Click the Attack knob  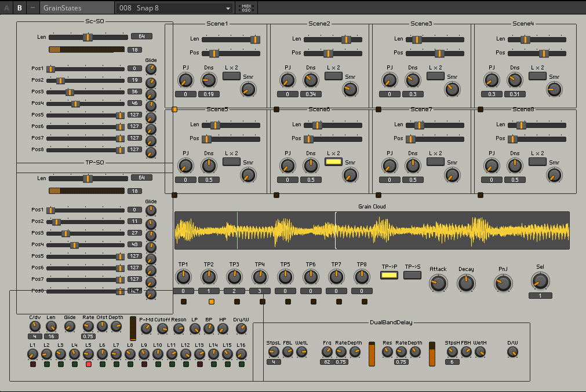tap(438, 283)
